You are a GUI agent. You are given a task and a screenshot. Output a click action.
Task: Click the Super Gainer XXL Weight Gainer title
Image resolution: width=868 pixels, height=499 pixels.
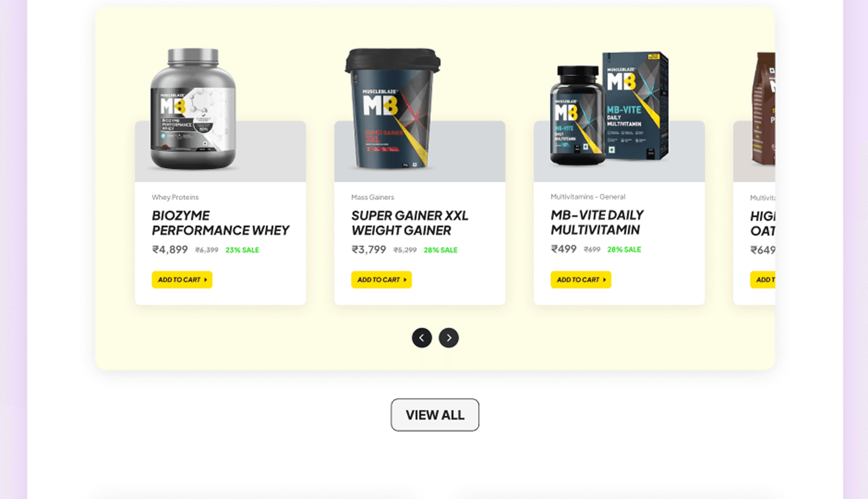(x=410, y=223)
